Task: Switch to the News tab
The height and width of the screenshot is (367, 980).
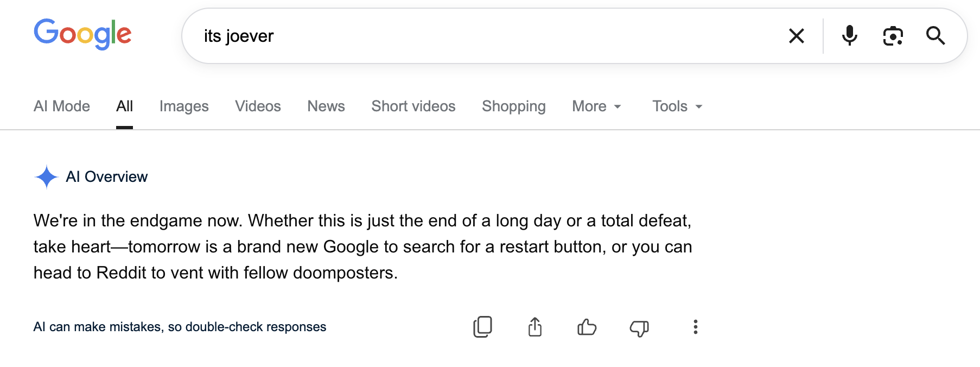Action: (326, 106)
